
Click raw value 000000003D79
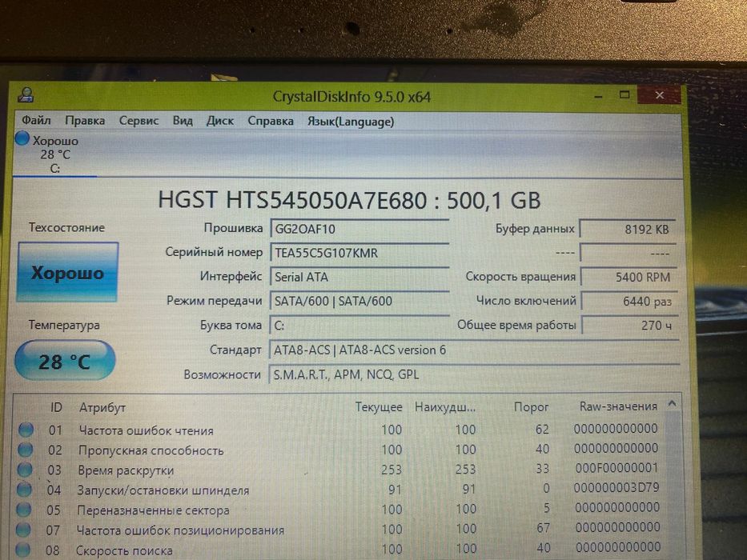pos(616,488)
